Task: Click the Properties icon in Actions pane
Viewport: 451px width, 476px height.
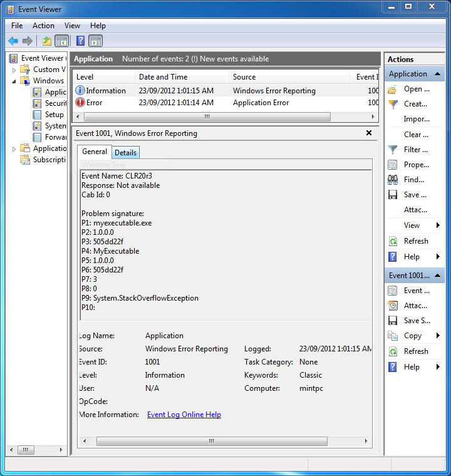Action: point(393,165)
